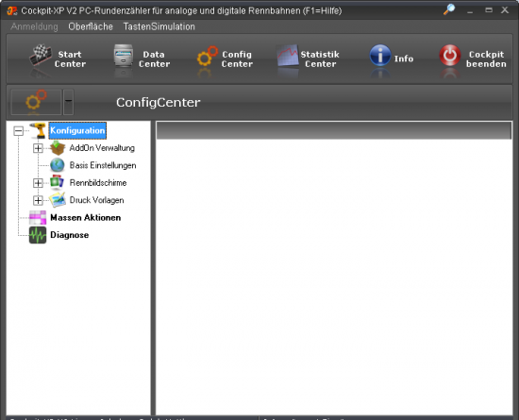Screen dimensions: 519x420
Task: Click the blue Info icon
Action: tap(380, 56)
